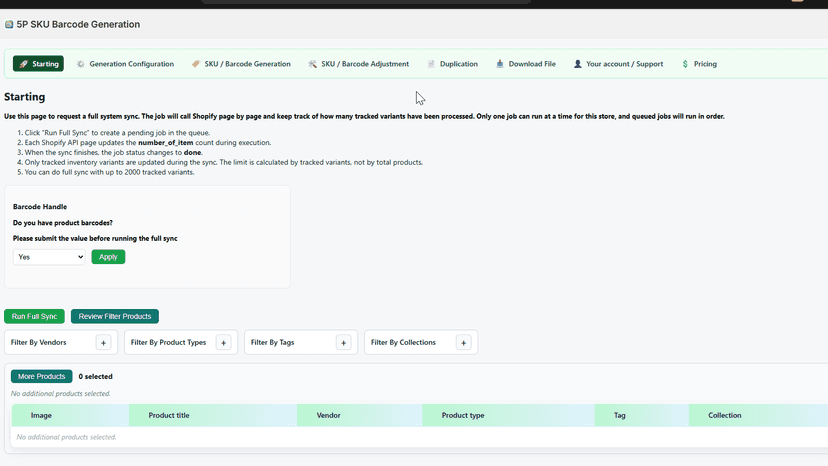Click plus icon in Filter By Vendors
This screenshot has width=828, height=466.
(104, 343)
